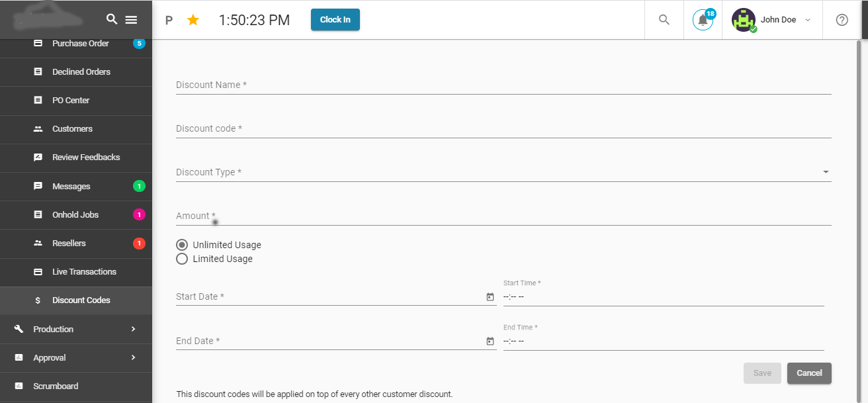Viewport: 868px width, 403px height.
Task: Click the help question mark icon
Action: [x=842, y=20]
